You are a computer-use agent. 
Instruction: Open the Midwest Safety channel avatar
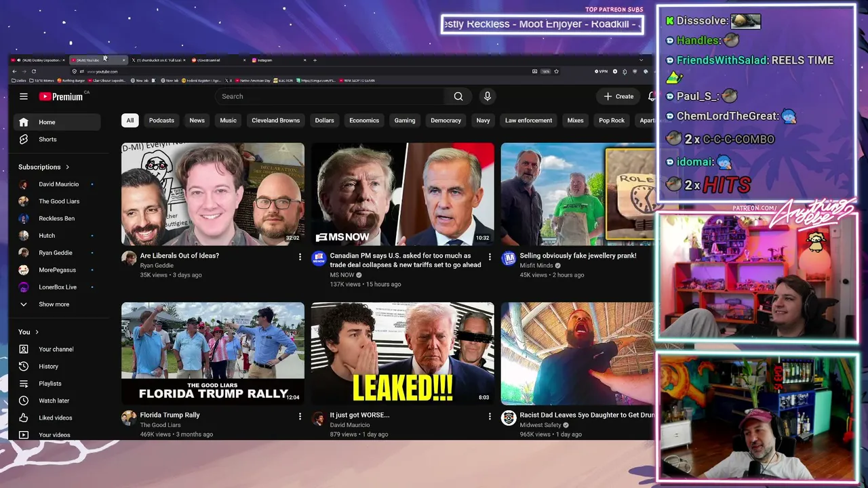coord(509,418)
